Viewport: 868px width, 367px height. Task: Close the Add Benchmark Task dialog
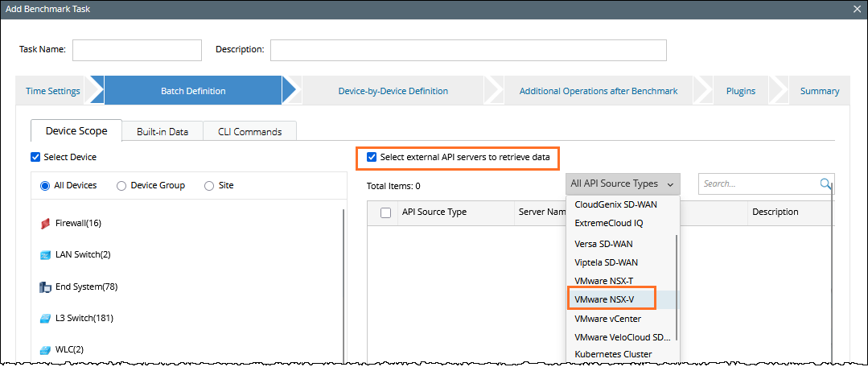tap(858, 9)
